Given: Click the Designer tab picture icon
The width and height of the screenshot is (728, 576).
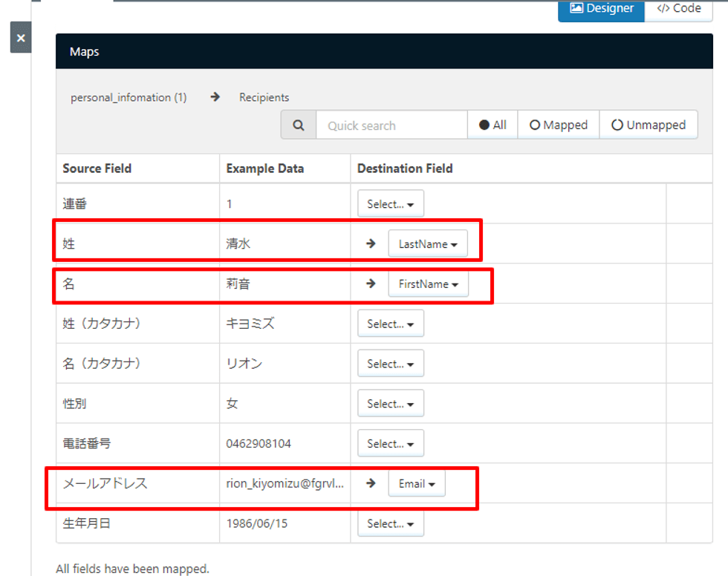Looking at the screenshot, I should point(576,8).
